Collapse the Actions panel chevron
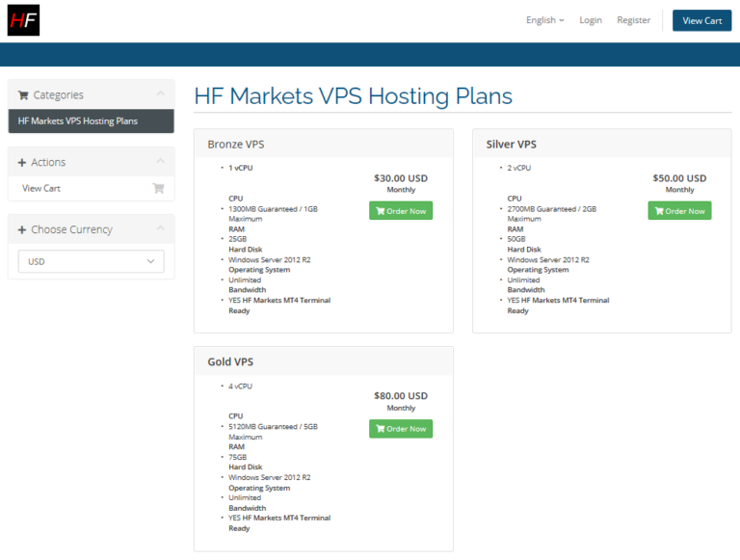 (160, 162)
